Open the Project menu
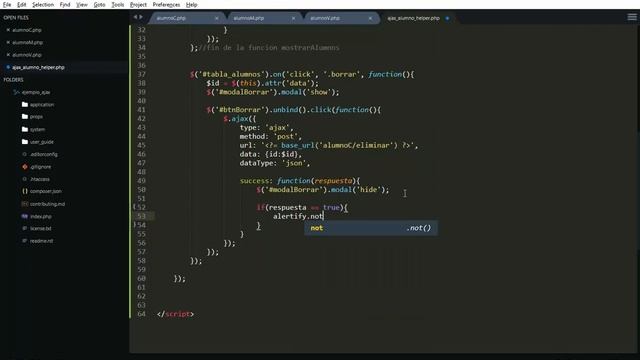 coord(138,5)
